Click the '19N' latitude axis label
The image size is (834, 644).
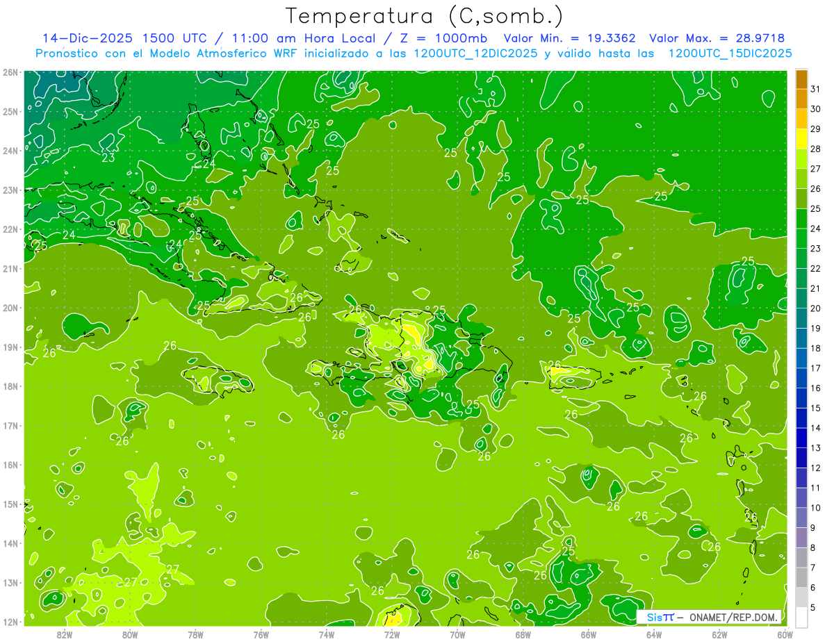click(x=10, y=347)
